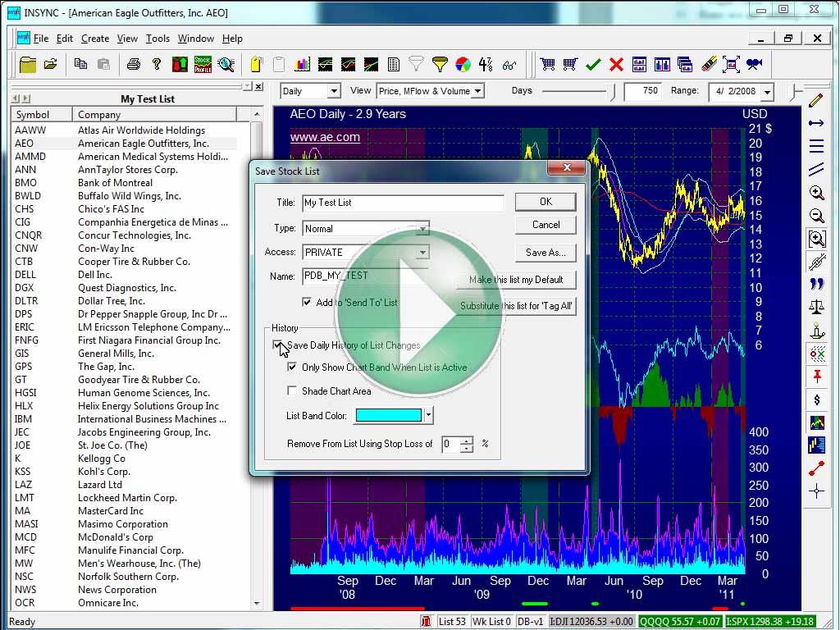Click the first shopping cart icon
This screenshot has width=840, height=630.
[547, 64]
